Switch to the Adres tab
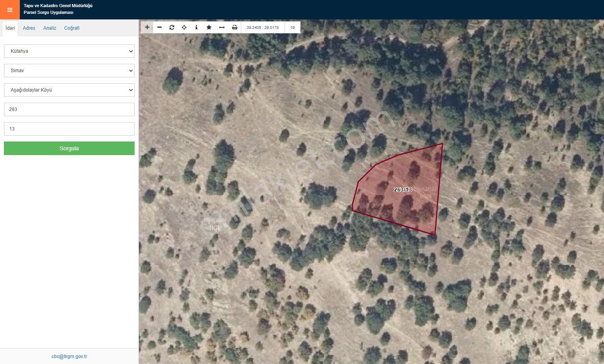The width and height of the screenshot is (604, 364). [x=29, y=28]
